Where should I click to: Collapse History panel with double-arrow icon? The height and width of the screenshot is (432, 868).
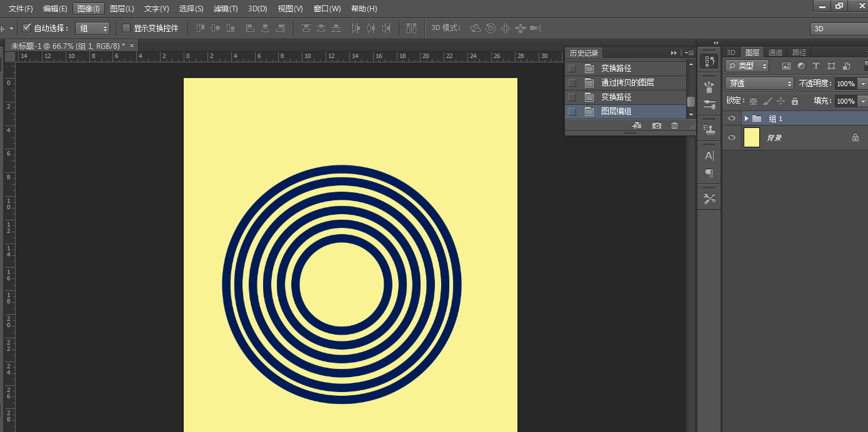click(674, 53)
